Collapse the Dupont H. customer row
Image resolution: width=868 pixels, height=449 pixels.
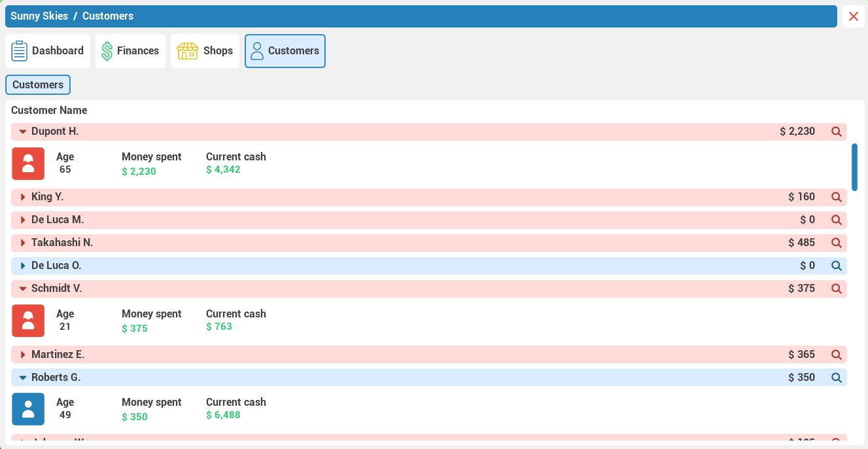tap(23, 132)
